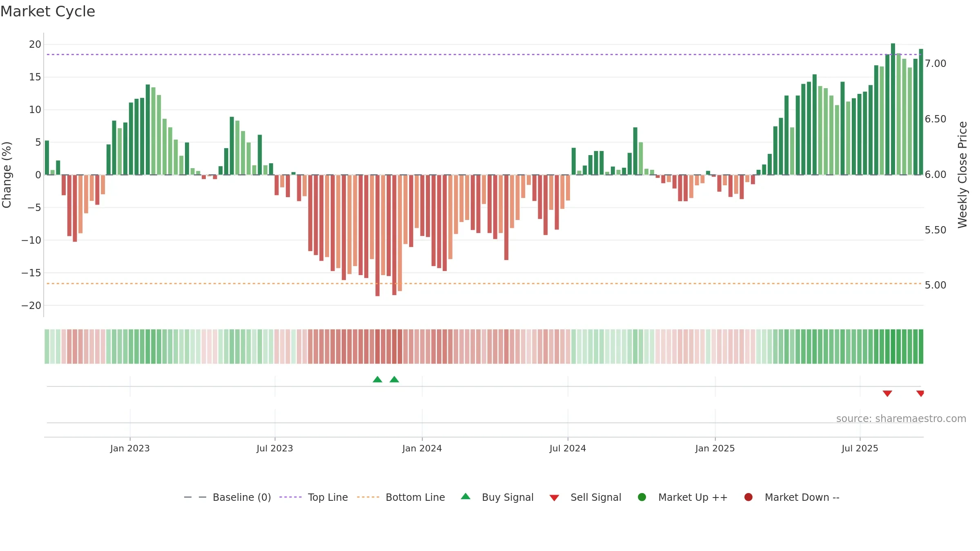Click the Bottom Line orange dotted legend marker
Viewport: 980px width, 551px height.
[x=368, y=497]
